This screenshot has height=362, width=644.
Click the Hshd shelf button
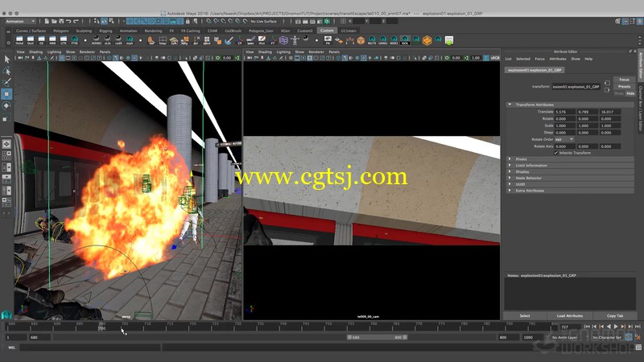click(19, 40)
